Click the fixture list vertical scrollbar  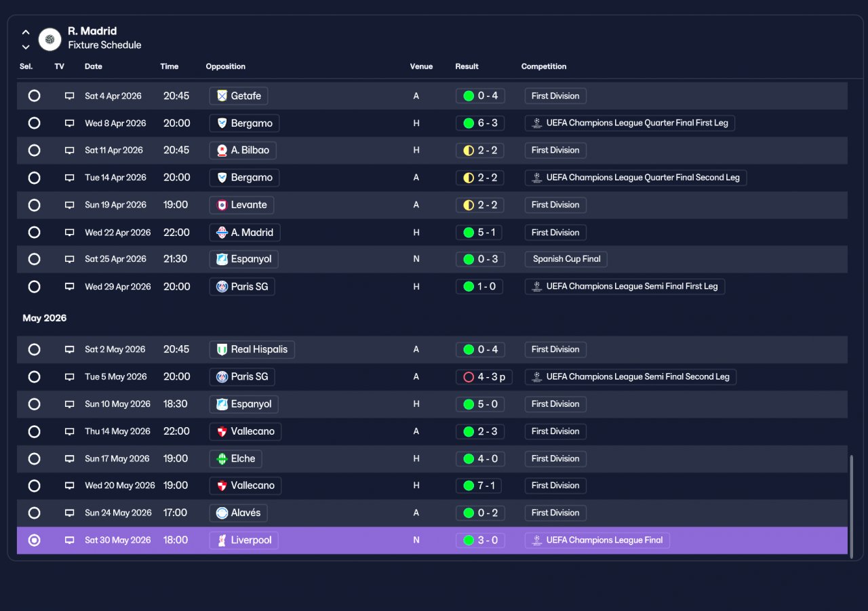click(x=852, y=505)
